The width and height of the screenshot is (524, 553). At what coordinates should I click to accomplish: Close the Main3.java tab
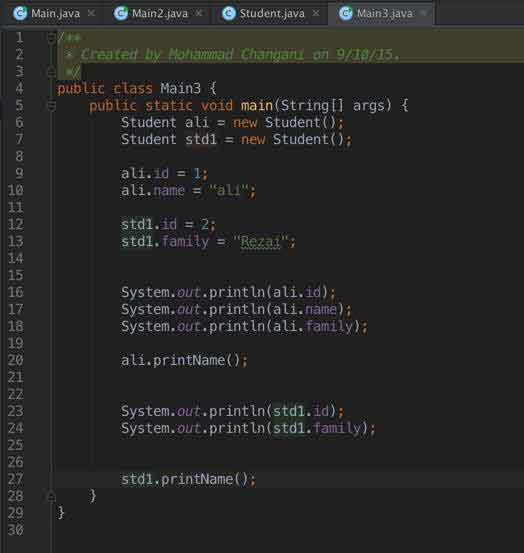(424, 13)
